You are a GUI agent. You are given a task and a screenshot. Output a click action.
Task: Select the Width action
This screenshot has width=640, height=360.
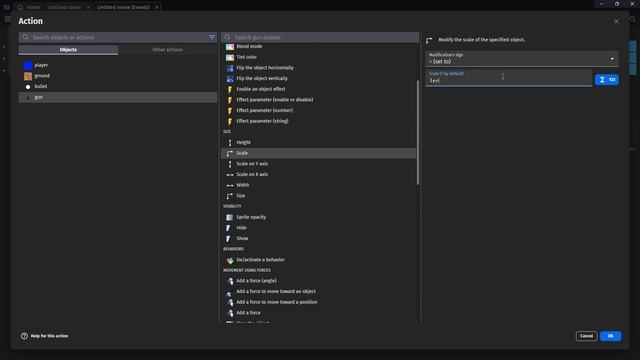click(319, 185)
